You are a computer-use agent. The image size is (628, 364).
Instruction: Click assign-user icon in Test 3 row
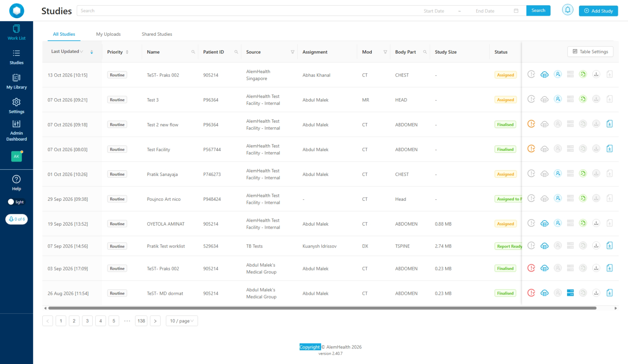click(x=558, y=99)
